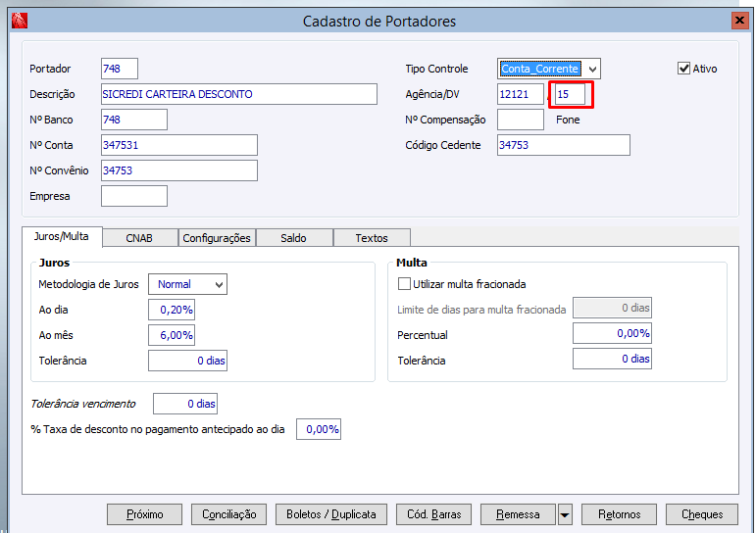Click Boletos / Duplicata button
756x533 pixels.
point(331,514)
